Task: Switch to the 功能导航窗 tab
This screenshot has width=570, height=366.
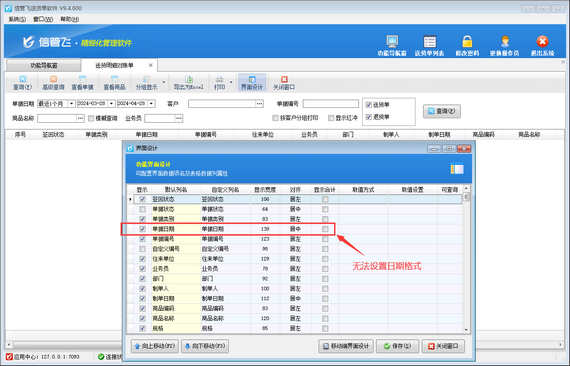Action: (x=44, y=65)
